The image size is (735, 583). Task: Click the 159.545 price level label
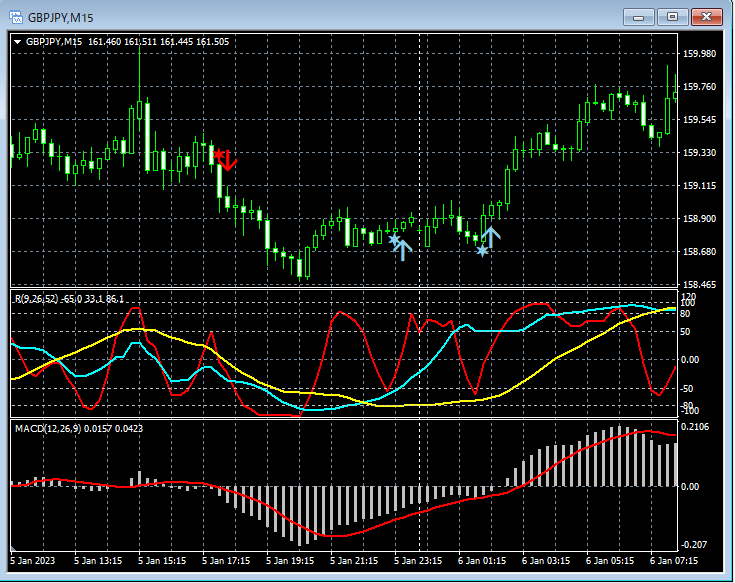click(x=699, y=120)
